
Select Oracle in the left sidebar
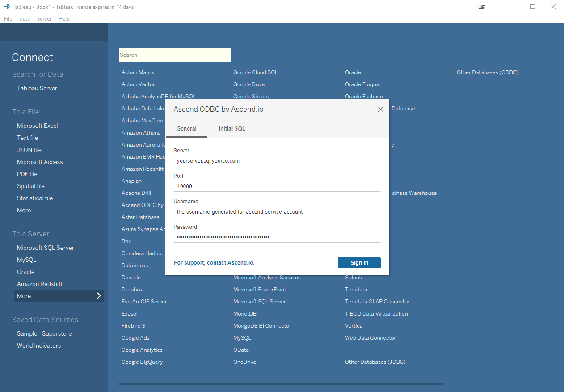[25, 272]
